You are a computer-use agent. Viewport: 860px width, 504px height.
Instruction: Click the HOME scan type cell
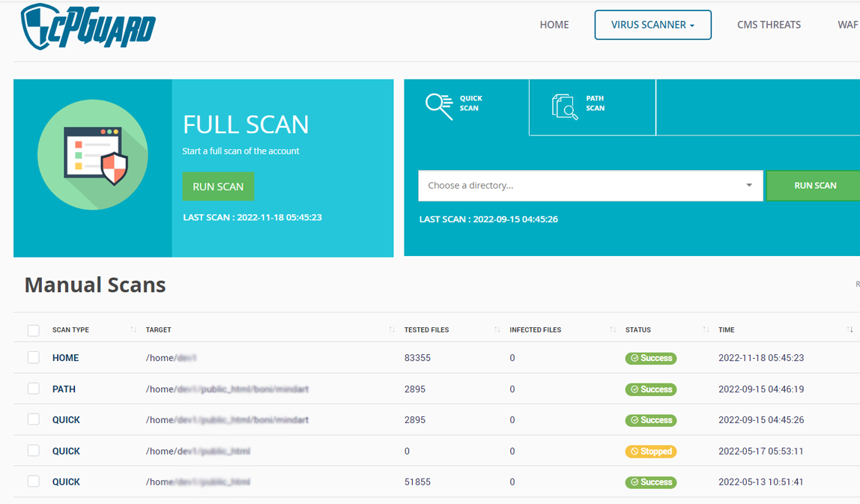66,357
